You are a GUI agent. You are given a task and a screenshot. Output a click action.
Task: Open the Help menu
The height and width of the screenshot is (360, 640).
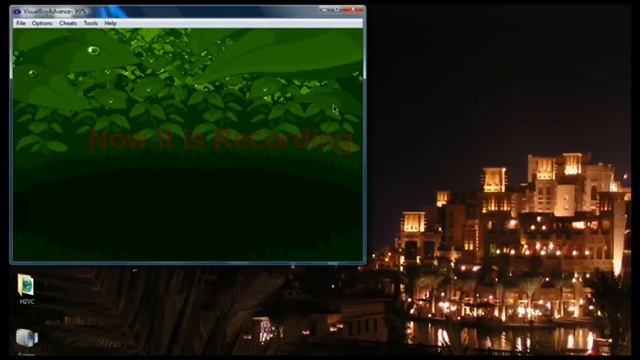[x=110, y=23]
